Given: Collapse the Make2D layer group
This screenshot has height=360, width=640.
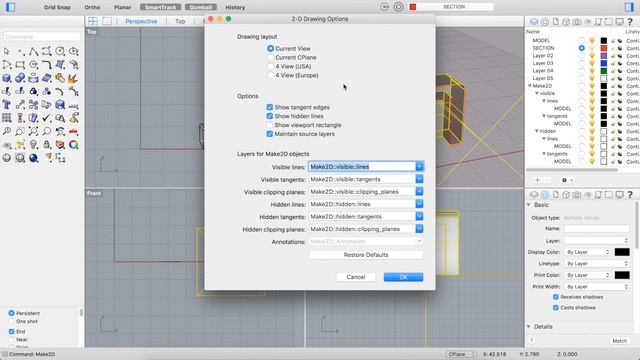Looking at the screenshot, I should (x=530, y=86).
